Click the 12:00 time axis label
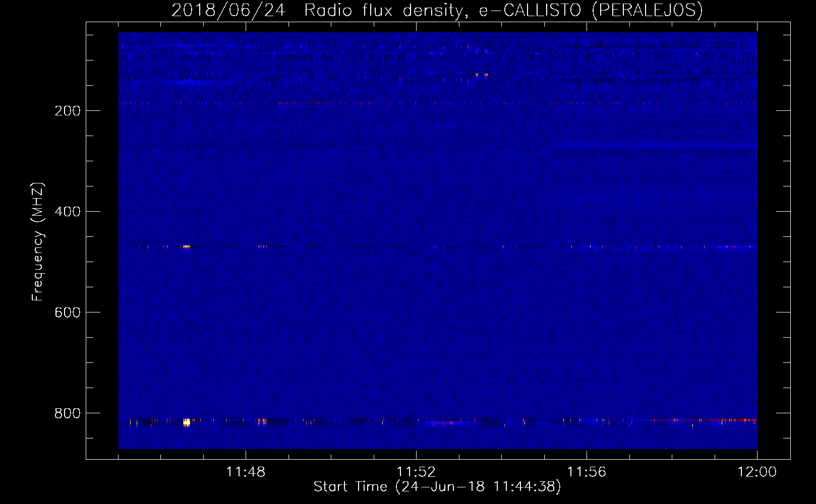Screen dimensions: 816x504 (x=757, y=472)
